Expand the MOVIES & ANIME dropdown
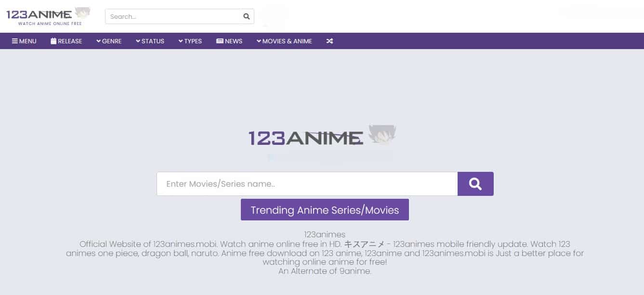644x295 pixels. (284, 41)
